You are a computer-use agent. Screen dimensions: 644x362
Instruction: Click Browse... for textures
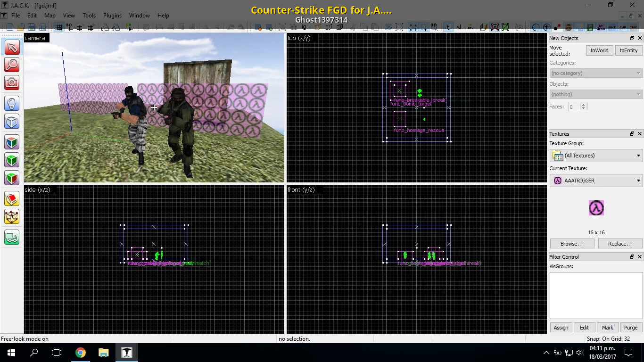click(571, 244)
